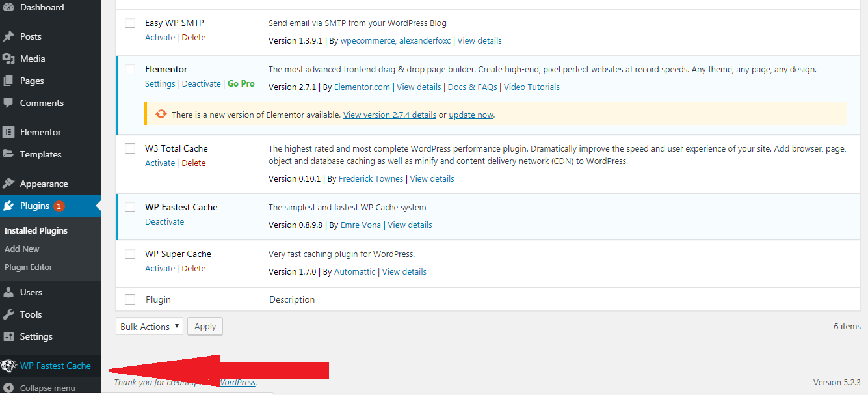Delete the W3 Total Cache plugin
Viewport: 868px width, 395px height.
(194, 163)
